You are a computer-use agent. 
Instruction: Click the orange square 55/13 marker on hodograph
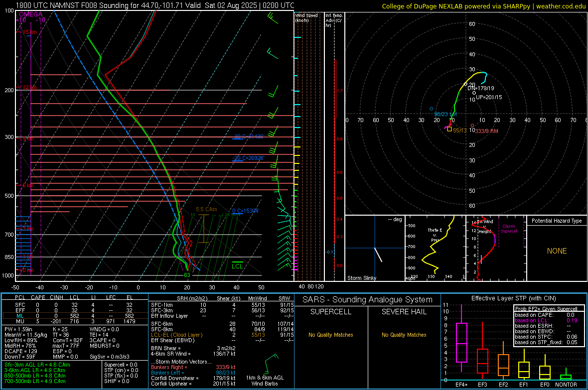(x=449, y=129)
